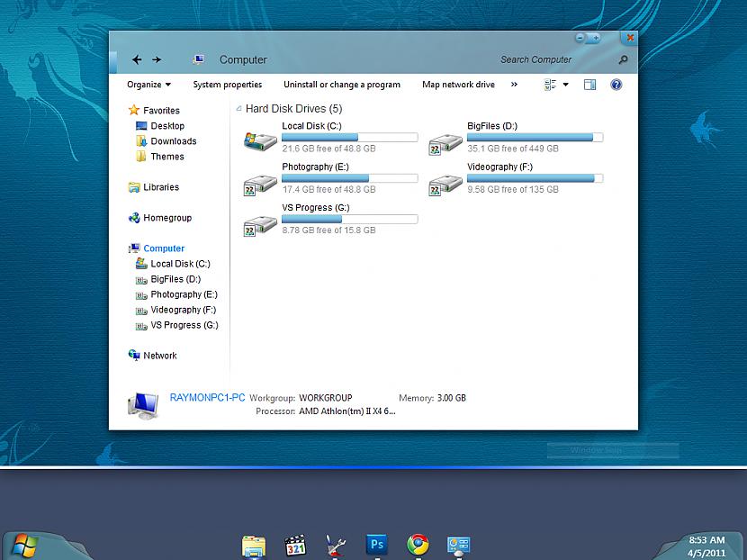Click the RAYMONPC1-PC computer name
Viewport: 747px width, 560px height.
(x=207, y=397)
